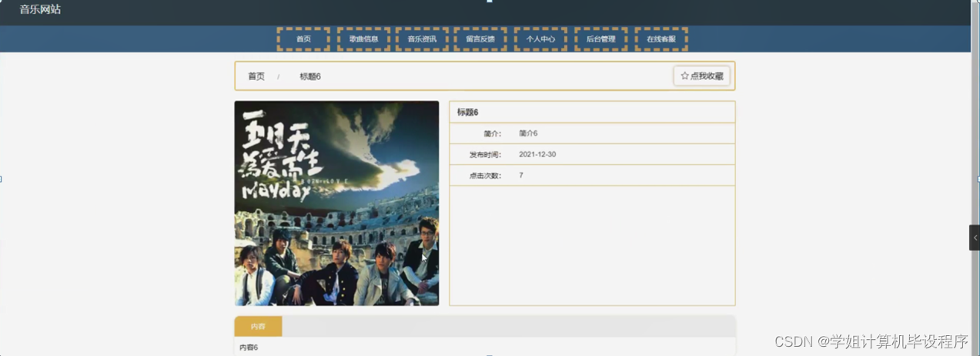The image size is (980, 356).
Task: Click the 标题6 heading in details panel
Action: (467, 113)
